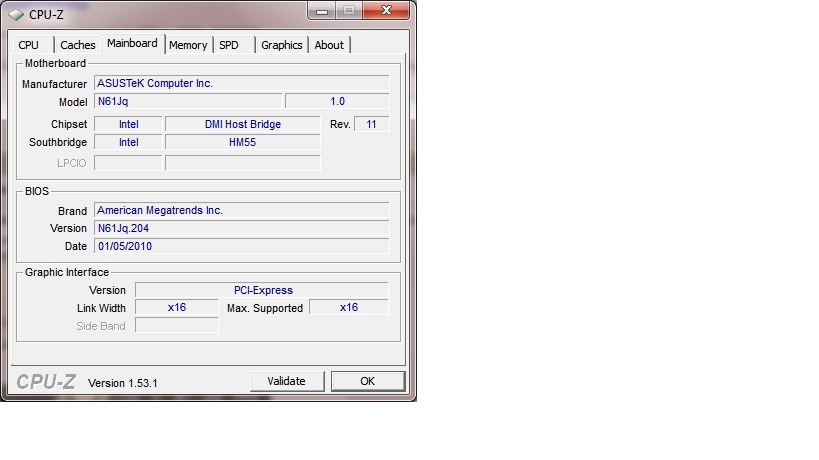Viewport: 819px width, 460px height.
Task: Click the DMI Host Bridge field
Action: pos(243,124)
